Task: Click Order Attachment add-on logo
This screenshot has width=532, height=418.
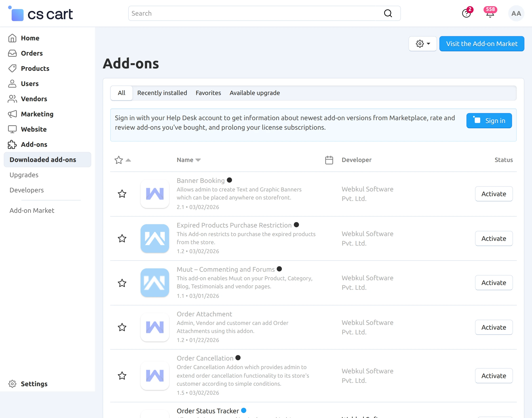Action: [x=155, y=327]
